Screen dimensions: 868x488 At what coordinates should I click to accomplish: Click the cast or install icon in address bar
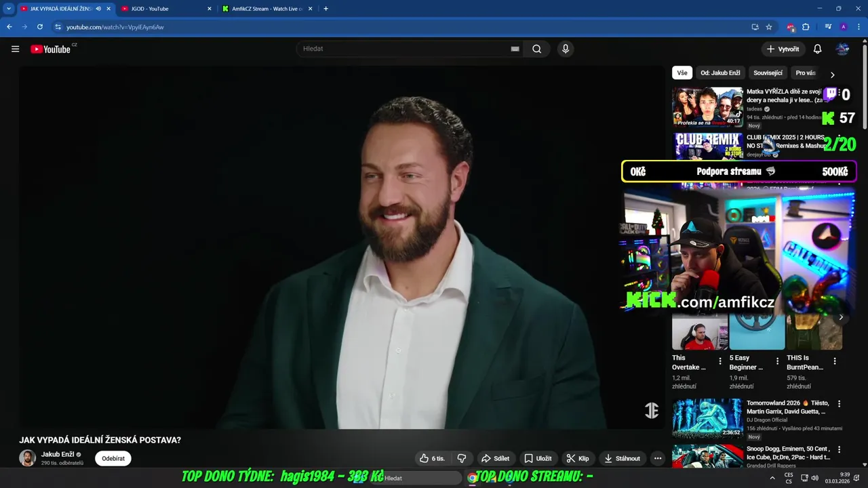[x=755, y=27]
